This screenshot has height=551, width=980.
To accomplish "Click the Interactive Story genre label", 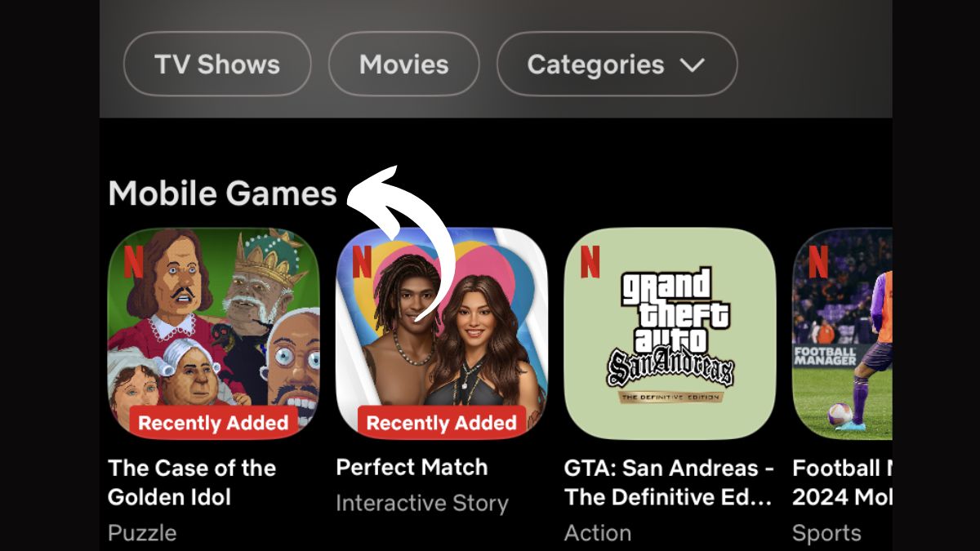I will point(421,504).
